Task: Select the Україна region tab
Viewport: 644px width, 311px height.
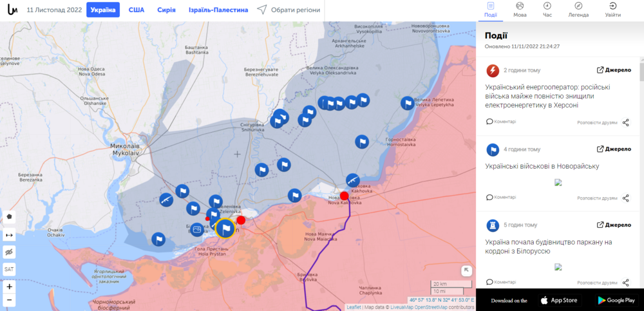Action: pos(103,10)
